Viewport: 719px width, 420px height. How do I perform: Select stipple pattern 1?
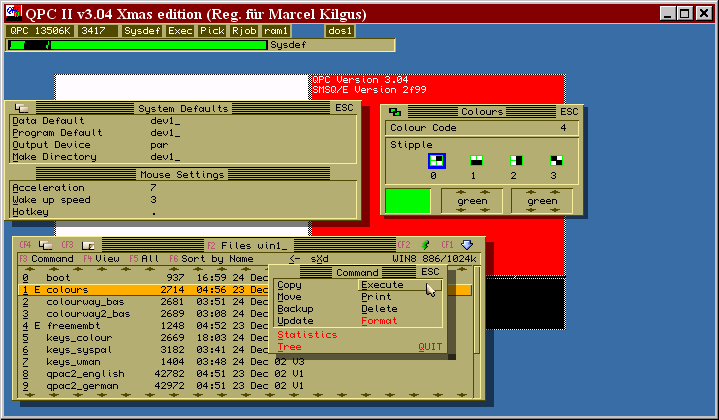[477, 160]
